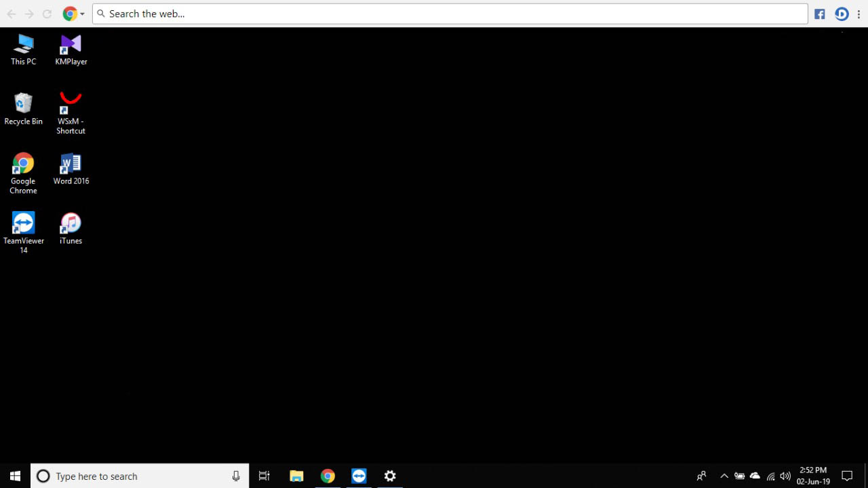This screenshot has height=488, width=868.
Task: Select the Word 2016 desktop icon
Action: point(71,169)
